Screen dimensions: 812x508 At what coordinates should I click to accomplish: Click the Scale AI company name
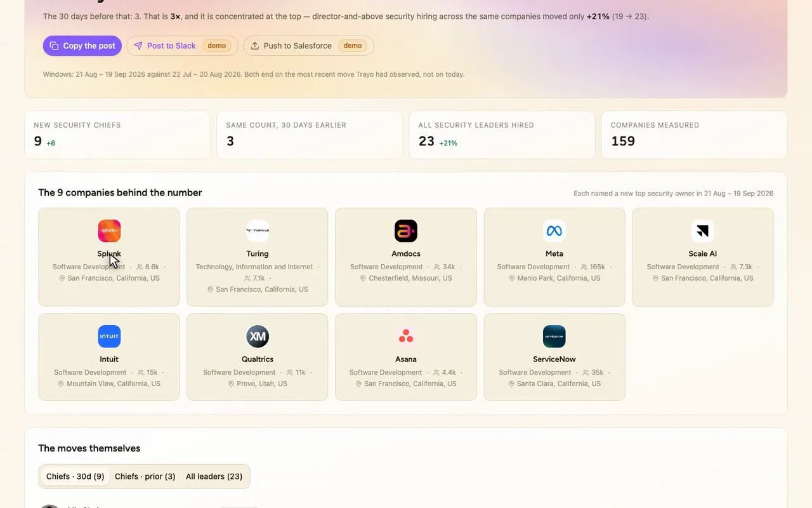[703, 253]
